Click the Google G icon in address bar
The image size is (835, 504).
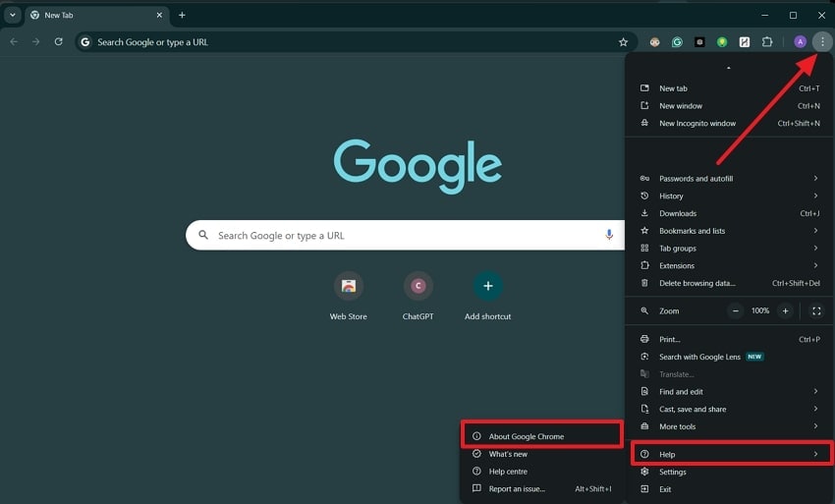point(85,42)
